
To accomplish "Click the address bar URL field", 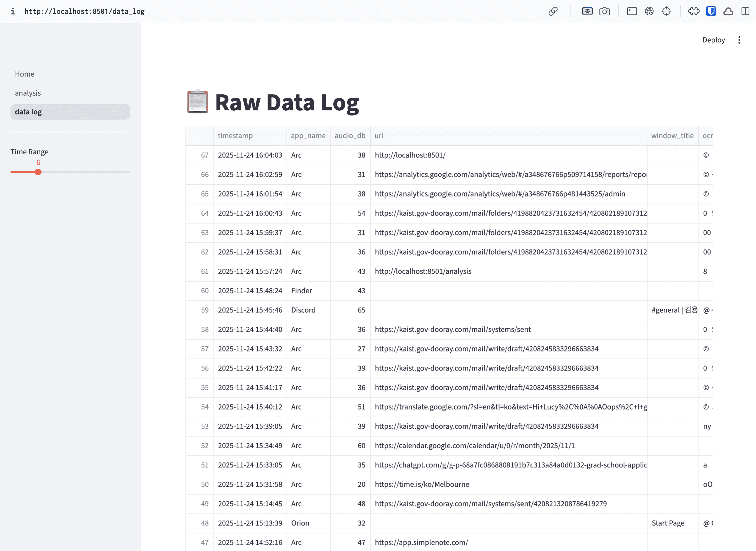I will tap(84, 11).
